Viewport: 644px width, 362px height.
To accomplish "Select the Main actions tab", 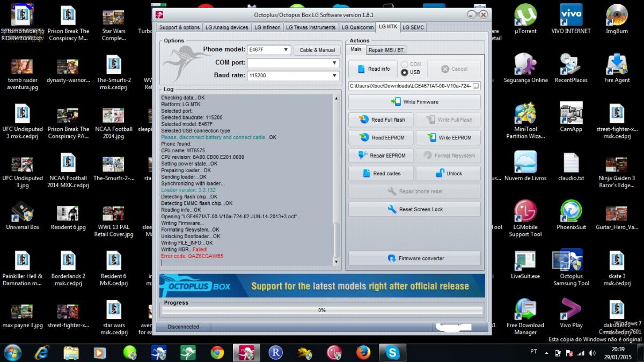I will [356, 49].
